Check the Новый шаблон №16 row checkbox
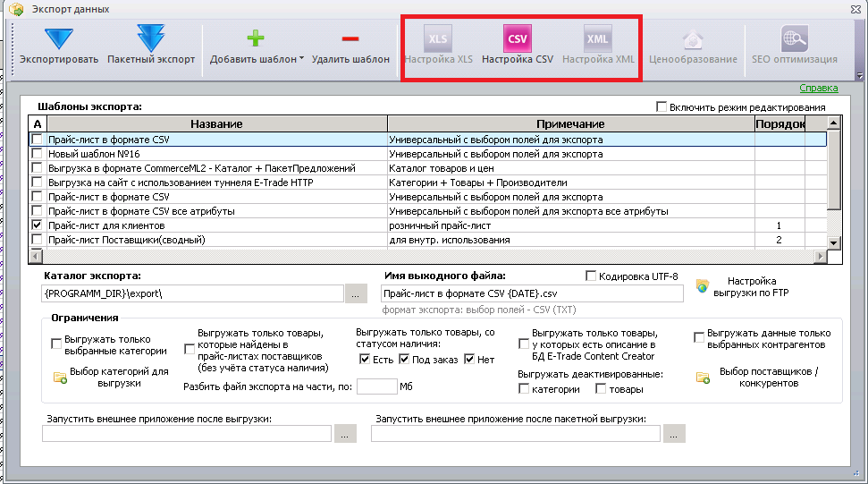This screenshot has width=868, height=484. tap(37, 153)
